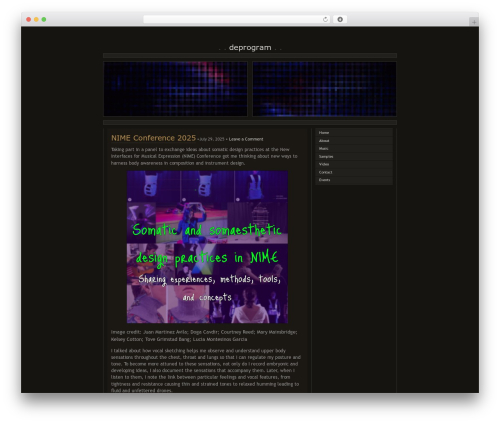Click the Leave a Comment link
Viewport: 500px width, 423px height.
246,139
